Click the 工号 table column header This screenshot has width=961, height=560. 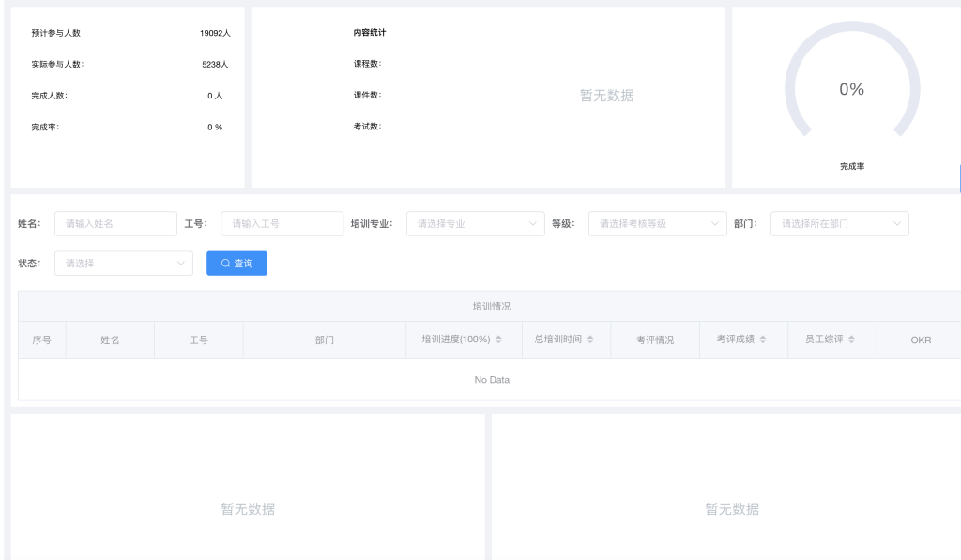[x=199, y=341]
